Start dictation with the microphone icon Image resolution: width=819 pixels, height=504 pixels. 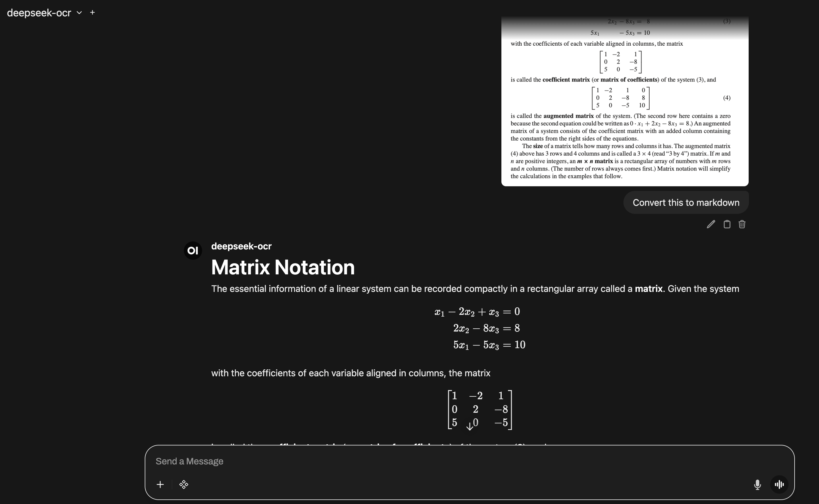click(x=757, y=484)
